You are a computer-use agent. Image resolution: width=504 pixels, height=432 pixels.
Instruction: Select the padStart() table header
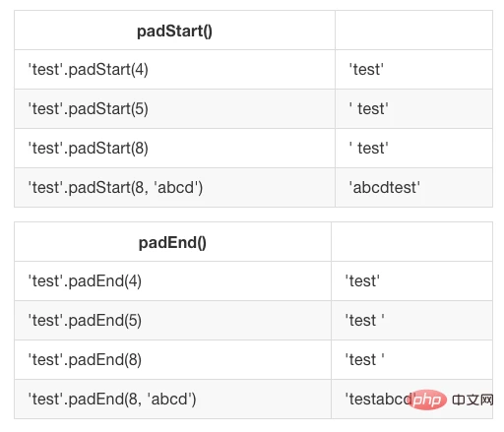click(x=174, y=31)
